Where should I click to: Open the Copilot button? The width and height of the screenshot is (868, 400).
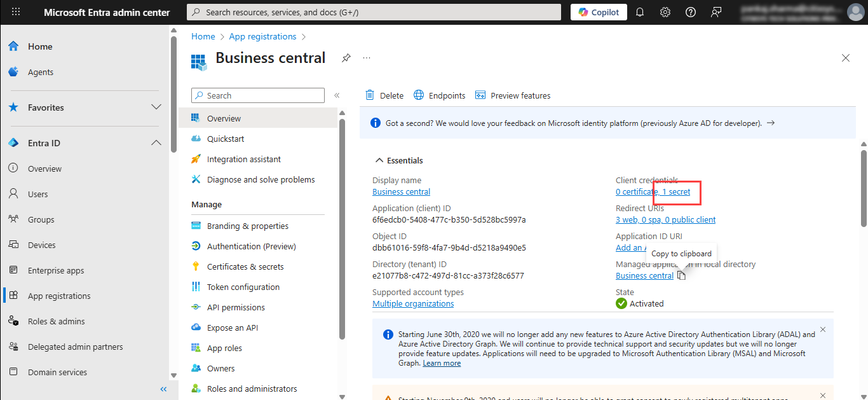599,12
